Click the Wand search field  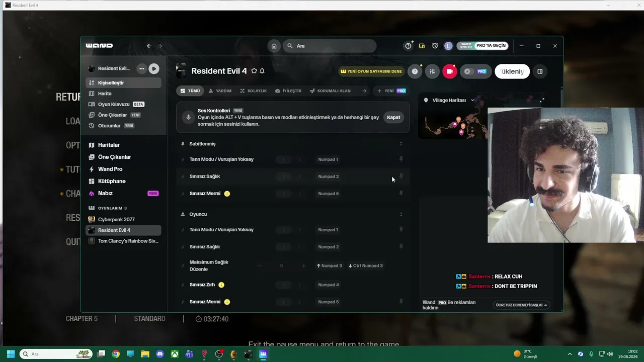(330, 46)
